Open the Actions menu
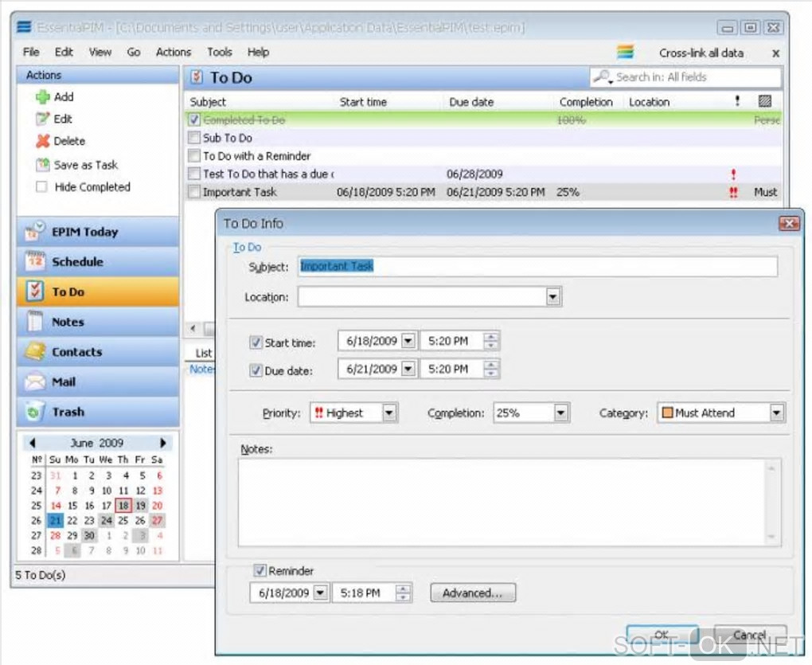The height and width of the screenshot is (665, 812). tap(174, 52)
